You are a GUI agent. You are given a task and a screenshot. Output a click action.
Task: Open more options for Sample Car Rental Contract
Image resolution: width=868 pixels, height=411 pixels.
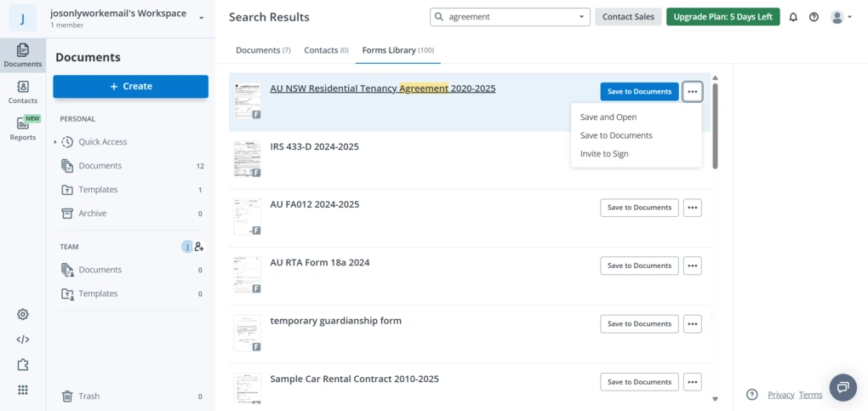tap(693, 382)
